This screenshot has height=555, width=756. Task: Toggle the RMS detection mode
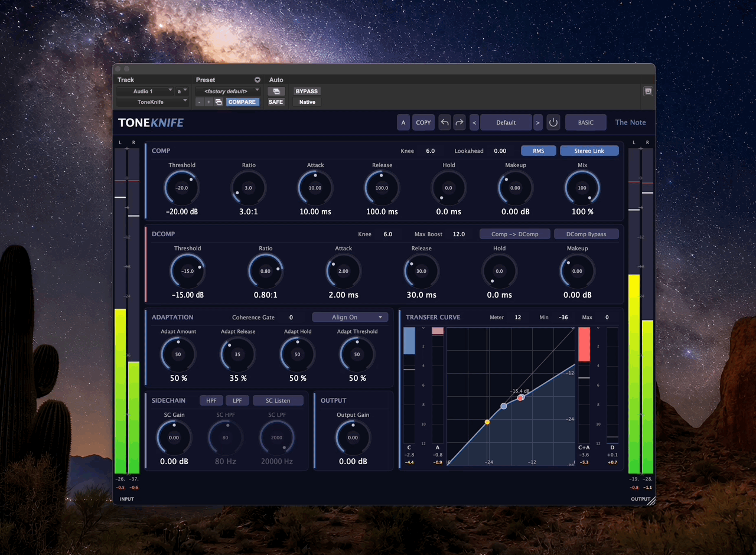click(x=538, y=151)
